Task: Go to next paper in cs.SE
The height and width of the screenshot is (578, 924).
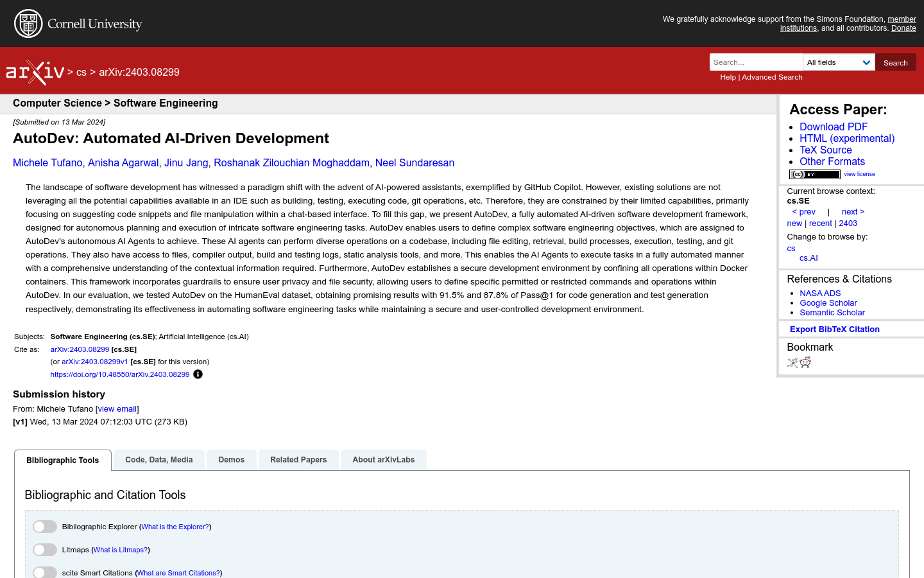Action: pyautogui.click(x=853, y=212)
